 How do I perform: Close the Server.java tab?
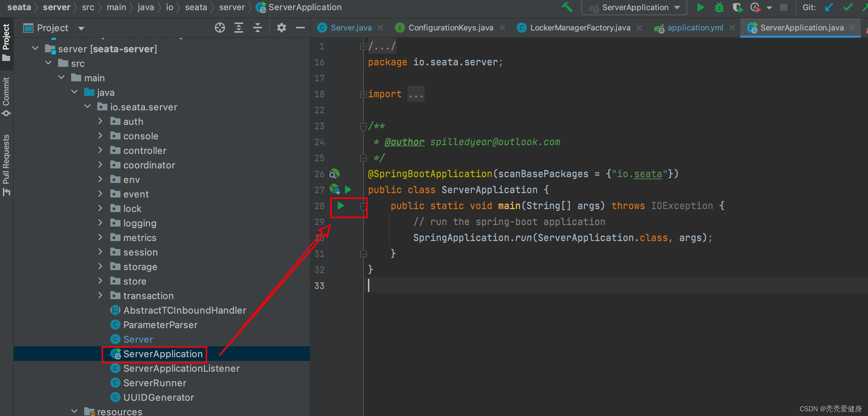(380, 28)
